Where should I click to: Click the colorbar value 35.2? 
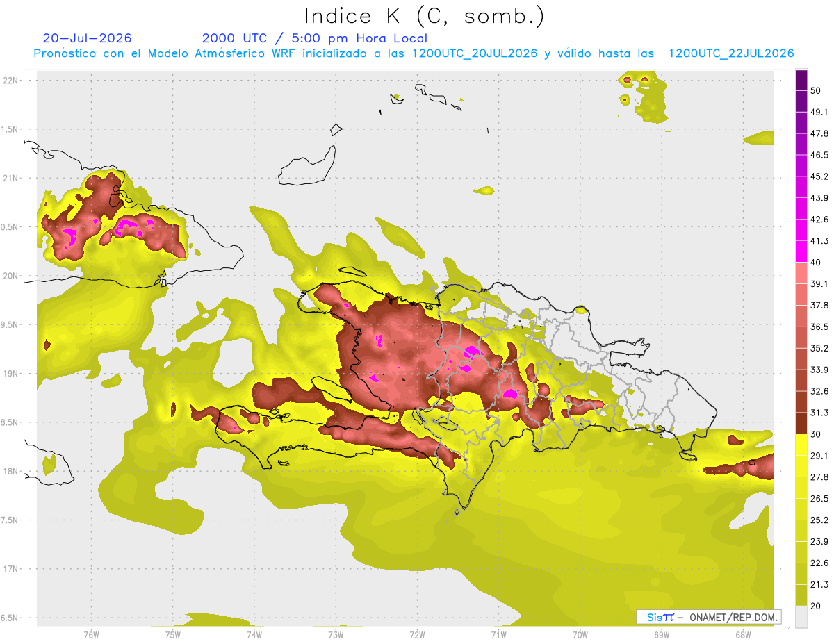pyautogui.click(x=820, y=348)
